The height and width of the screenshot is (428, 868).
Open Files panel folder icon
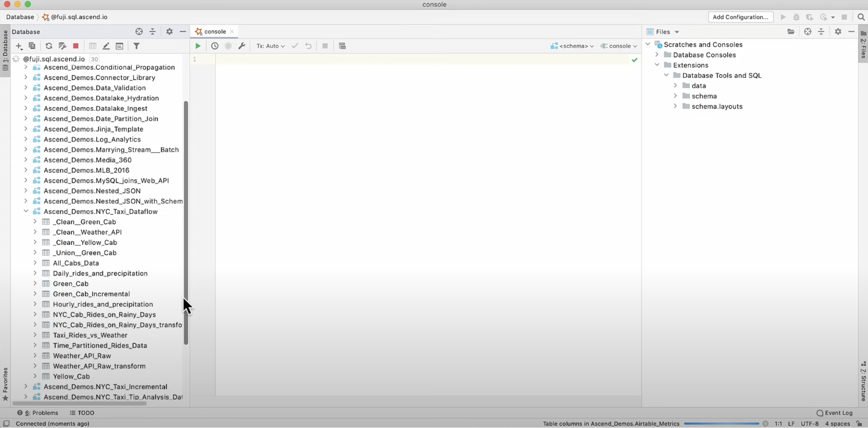pos(791,32)
